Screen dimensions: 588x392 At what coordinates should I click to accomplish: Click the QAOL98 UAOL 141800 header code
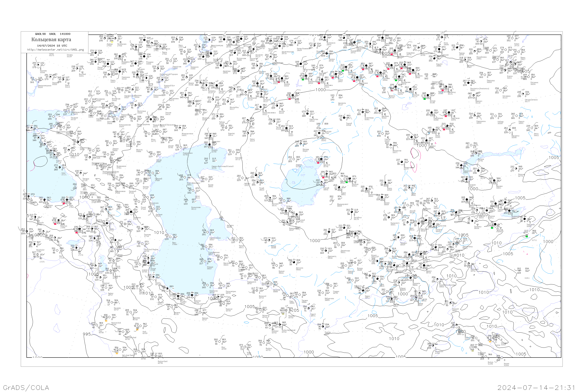tap(53, 34)
